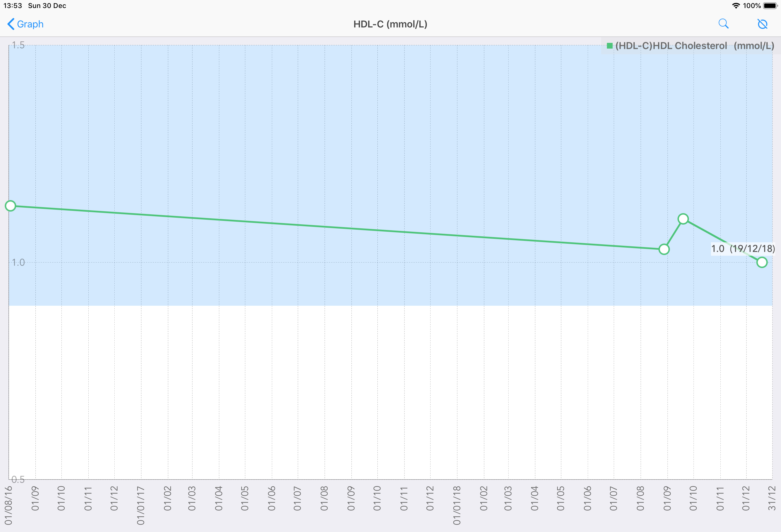Tap the HDL Cholesterol legend label
This screenshot has width=781, height=532.
pyautogui.click(x=694, y=46)
